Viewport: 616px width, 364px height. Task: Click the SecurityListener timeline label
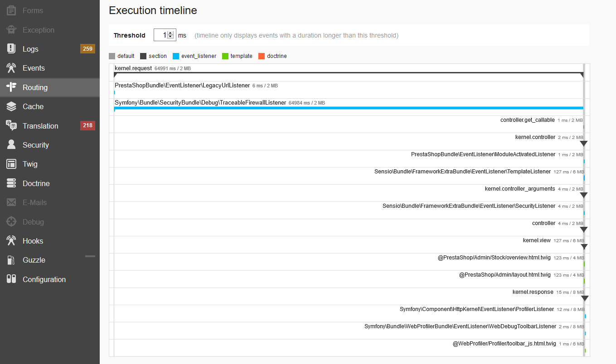[x=469, y=206]
